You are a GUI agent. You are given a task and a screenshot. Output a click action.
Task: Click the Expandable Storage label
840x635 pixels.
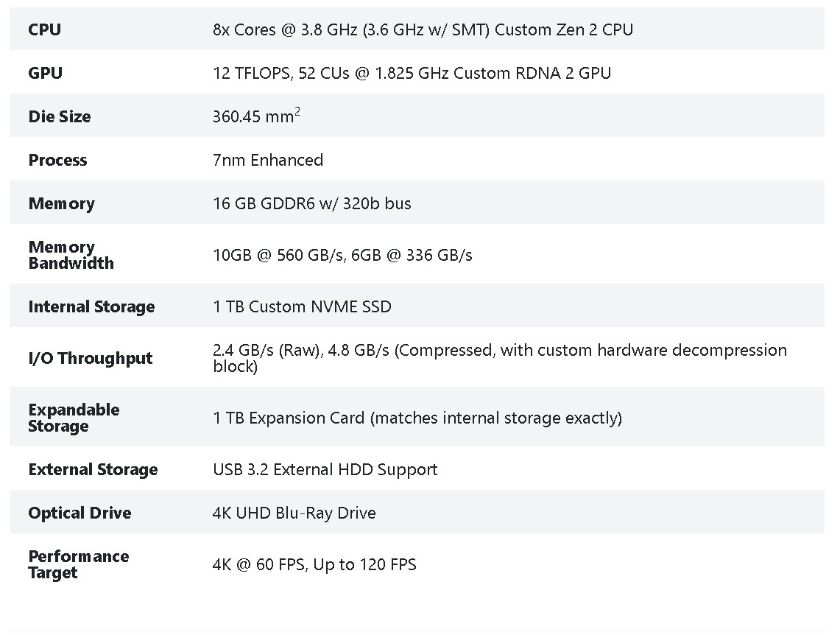(x=74, y=418)
